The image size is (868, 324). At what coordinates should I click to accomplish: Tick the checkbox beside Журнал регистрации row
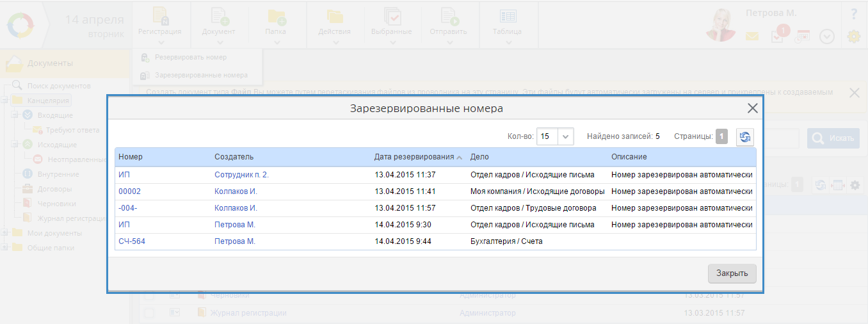(x=149, y=313)
